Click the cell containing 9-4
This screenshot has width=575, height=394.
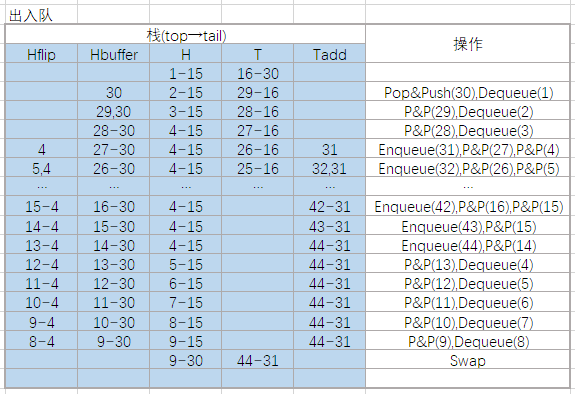(41, 322)
